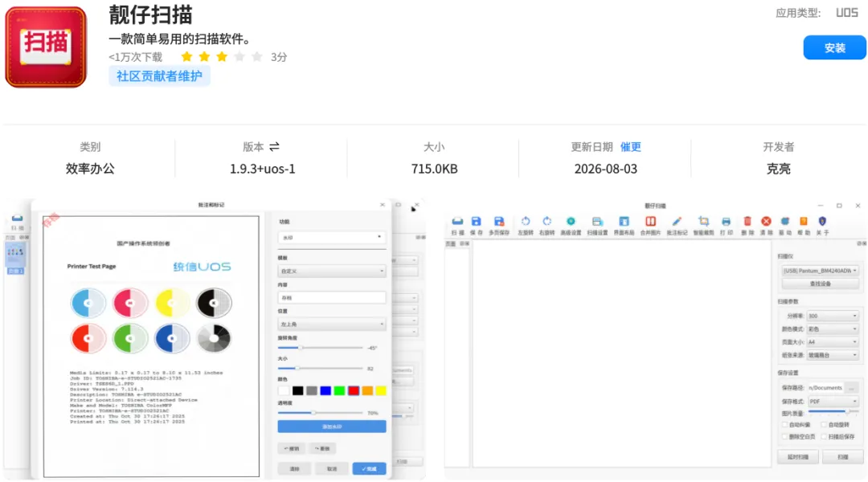The image size is (868, 482).
Task: Click the 左旋转 rotate-left icon
Action: 526,222
